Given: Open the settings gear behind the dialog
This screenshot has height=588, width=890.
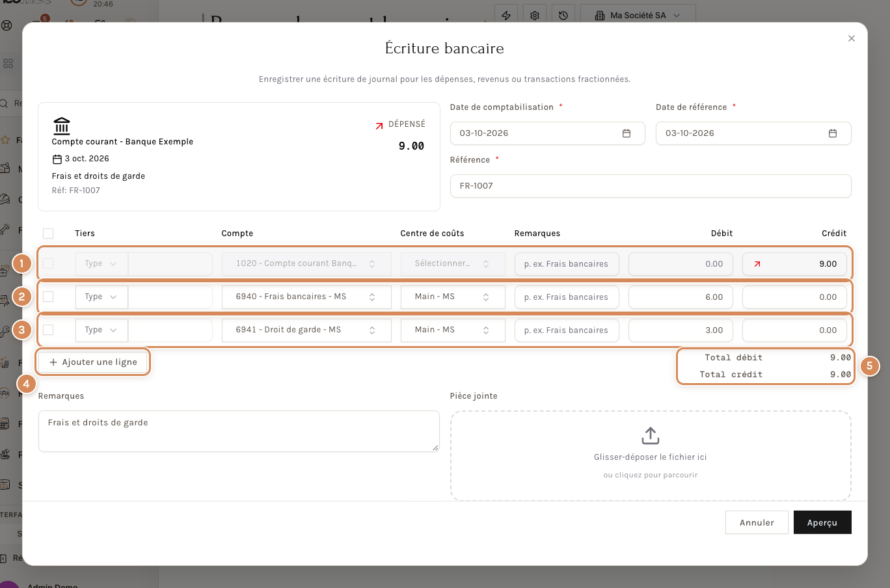Looking at the screenshot, I should point(535,15).
